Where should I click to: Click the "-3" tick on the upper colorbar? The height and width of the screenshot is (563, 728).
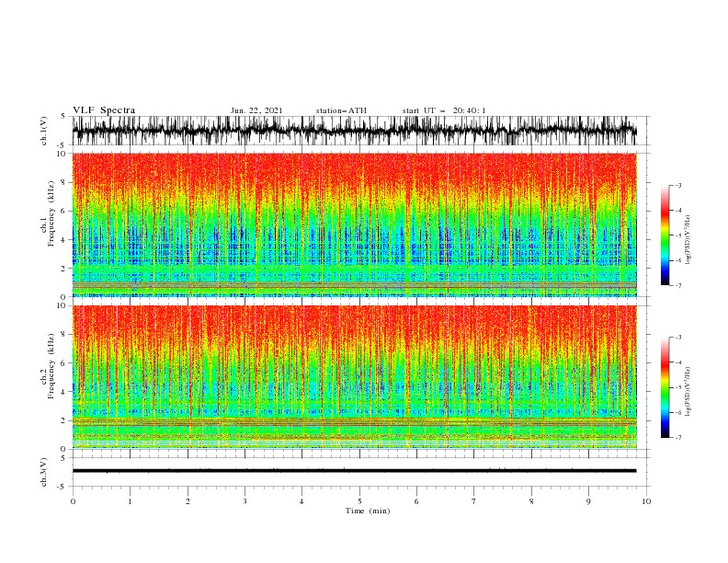[677, 185]
